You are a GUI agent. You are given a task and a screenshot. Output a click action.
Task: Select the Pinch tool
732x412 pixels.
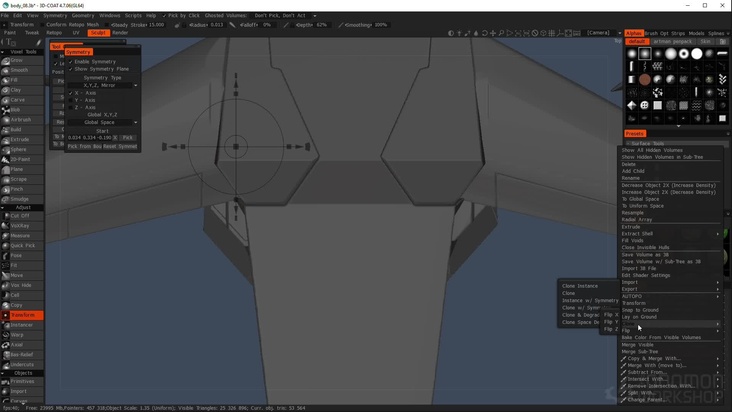point(22,189)
